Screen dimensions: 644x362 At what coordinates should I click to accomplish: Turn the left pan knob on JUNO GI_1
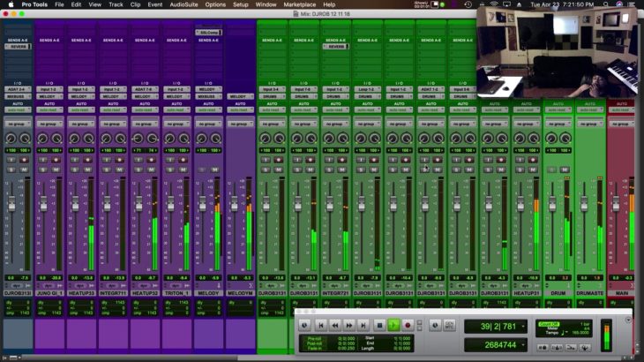click(42, 139)
